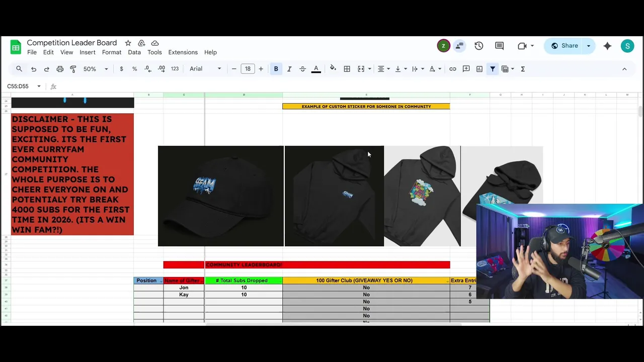
Task: Click the Share button
Action: (x=564, y=46)
